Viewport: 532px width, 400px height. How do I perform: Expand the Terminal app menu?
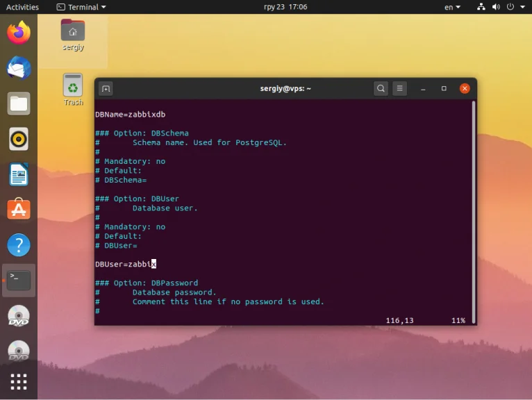81,7
